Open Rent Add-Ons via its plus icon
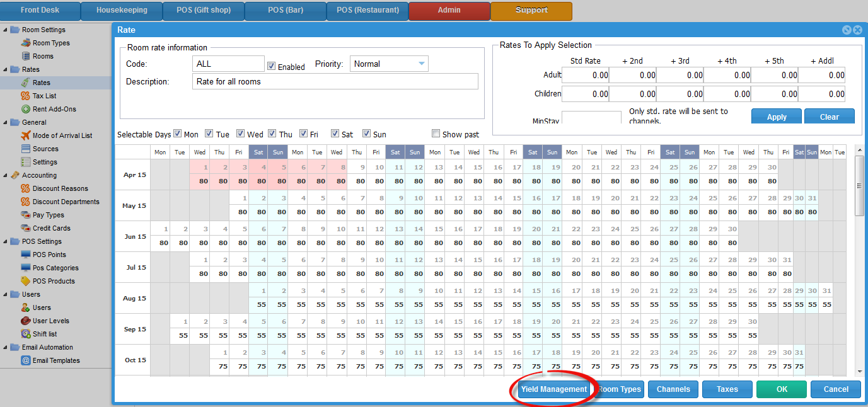Image resolution: width=868 pixels, height=407 pixels. click(26, 109)
